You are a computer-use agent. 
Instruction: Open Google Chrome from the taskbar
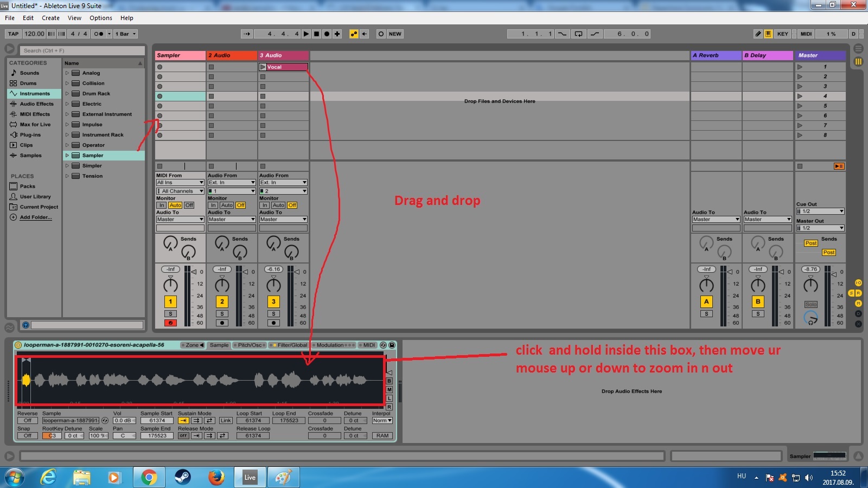point(149,477)
